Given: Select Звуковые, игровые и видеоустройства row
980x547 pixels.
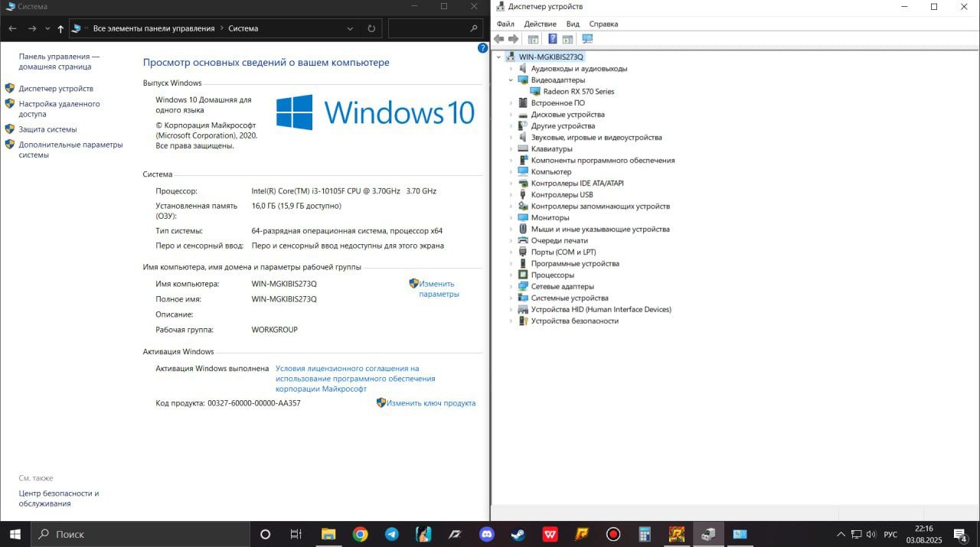Looking at the screenshot, I should tap(596, 138).
